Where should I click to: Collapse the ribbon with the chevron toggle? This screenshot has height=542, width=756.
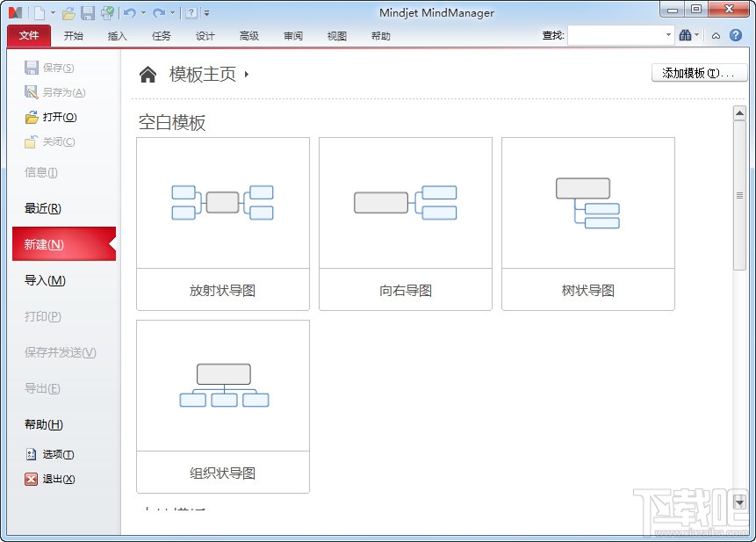[716, 35]
